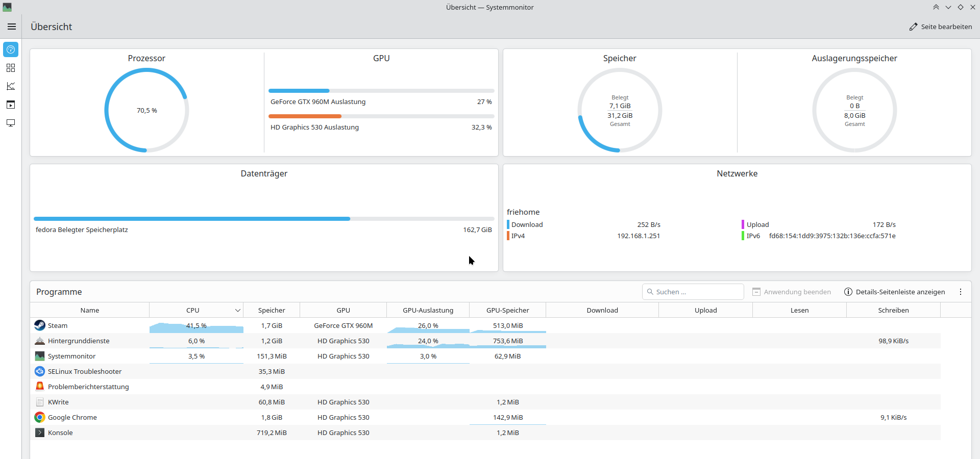
Task: Select the Übersicht page icon in sidebar
Action: pyautogui.click(x=11, y=49)
